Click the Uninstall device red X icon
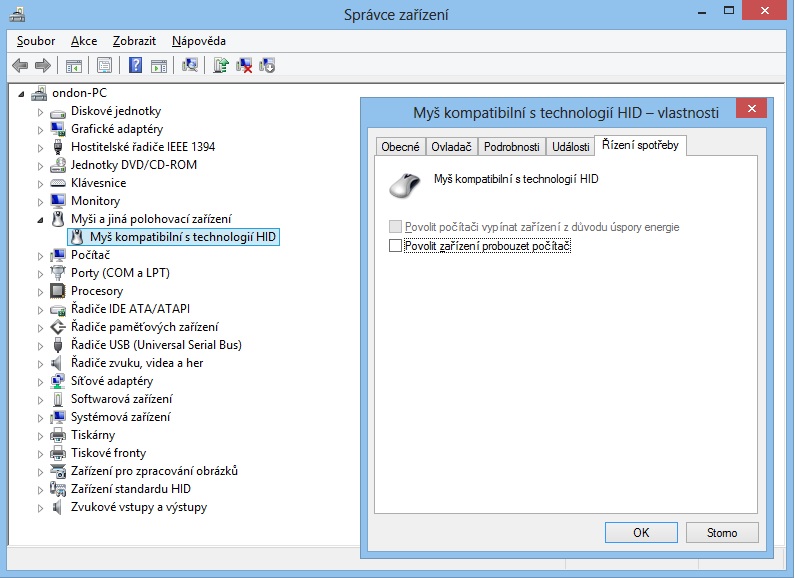The width and height of the screenshot is (795, 578). click(x=244, y=65)
